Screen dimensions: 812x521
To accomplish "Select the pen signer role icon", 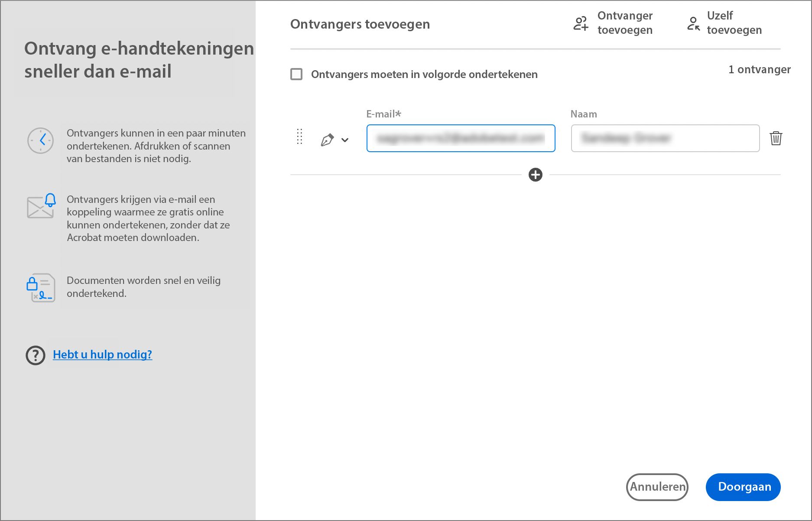I will click(328, 139).
